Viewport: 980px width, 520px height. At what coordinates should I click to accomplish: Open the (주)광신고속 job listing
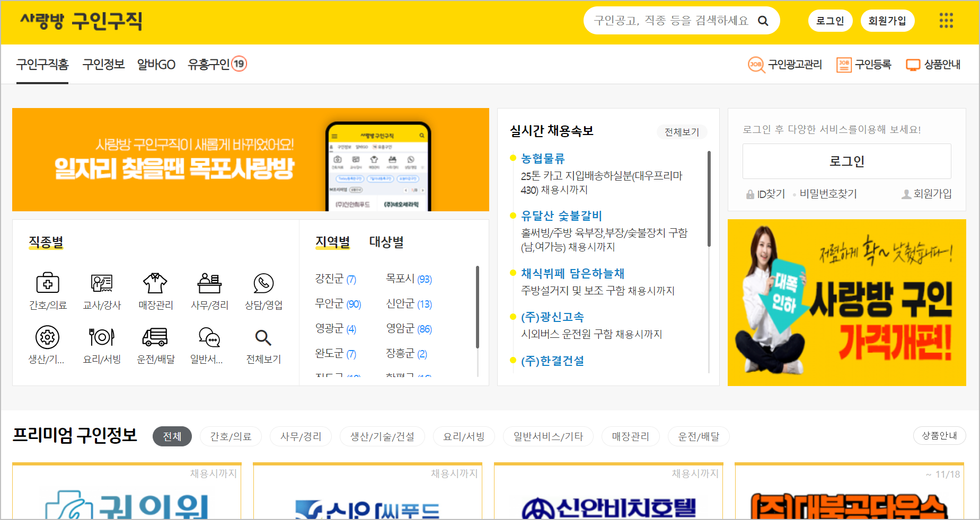coord(552,317)
